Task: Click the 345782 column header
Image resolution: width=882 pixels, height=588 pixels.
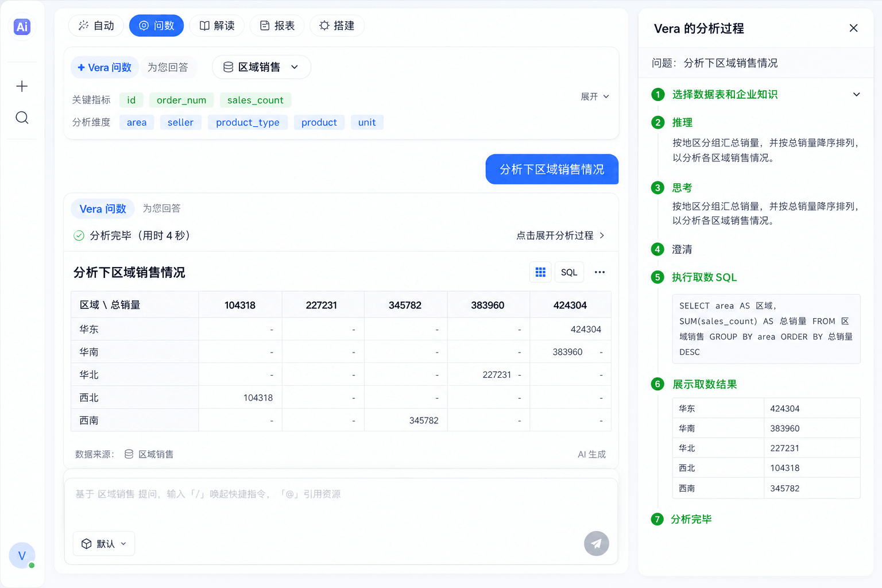Action: point(405,305)
